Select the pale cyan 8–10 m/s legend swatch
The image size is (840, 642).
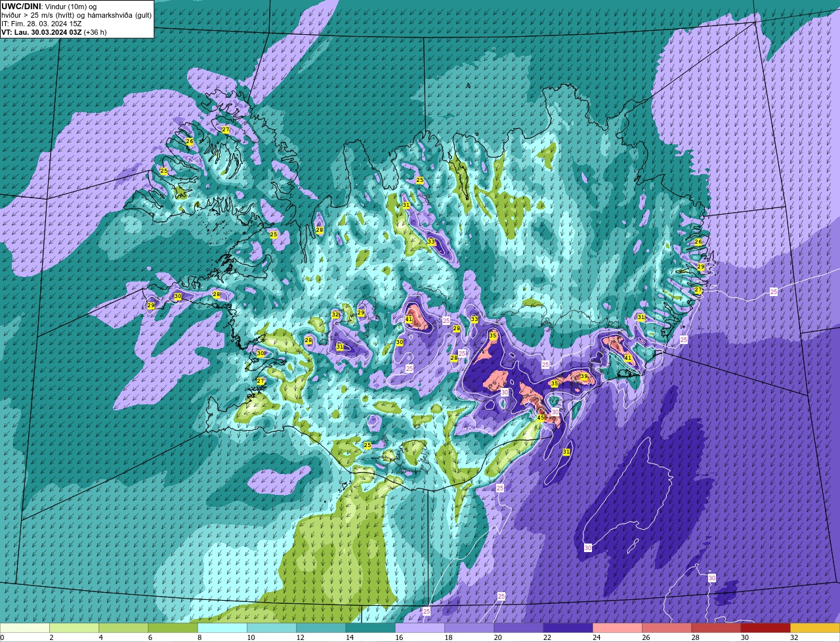[222, 628]
